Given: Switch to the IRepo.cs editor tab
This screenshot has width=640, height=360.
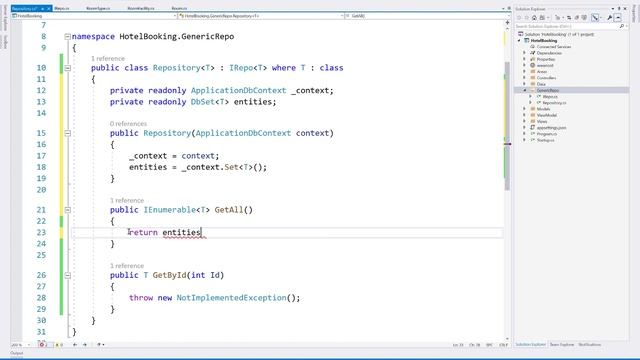Looking at the screenshot, I should (62, 8).
